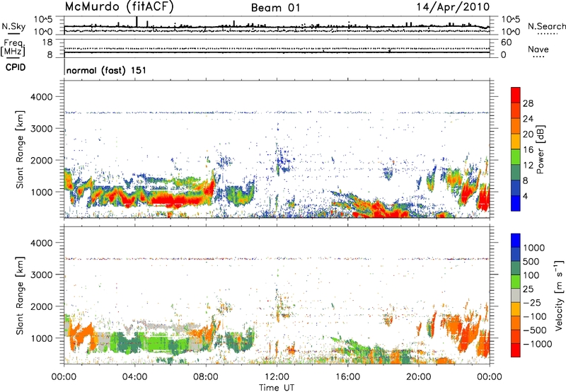Click the McMurdo (fitACF) plot title
The width and height of the screenshot is (566, 392).
[119, 7]
